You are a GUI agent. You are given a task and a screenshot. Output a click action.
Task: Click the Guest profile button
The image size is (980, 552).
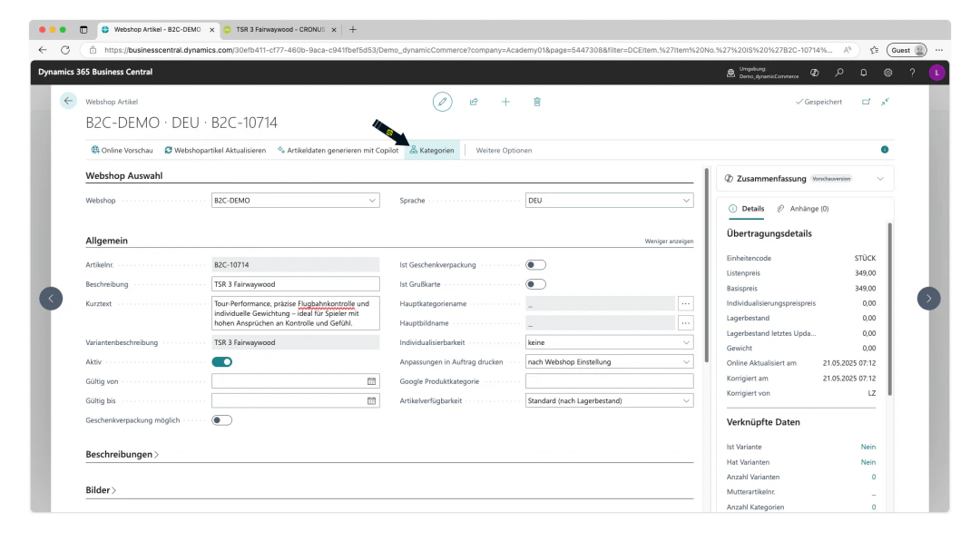pos(906,50)
